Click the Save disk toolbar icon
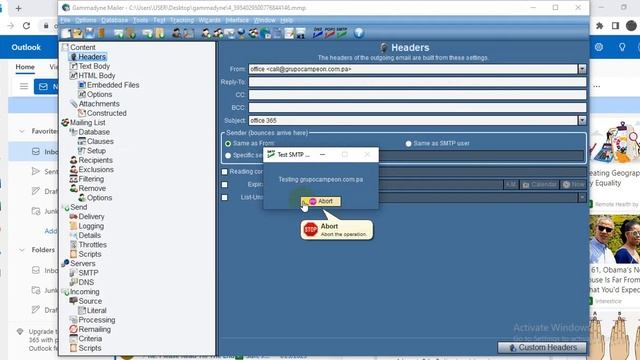This screenshot has width=640, height=360. pos(89,33)
